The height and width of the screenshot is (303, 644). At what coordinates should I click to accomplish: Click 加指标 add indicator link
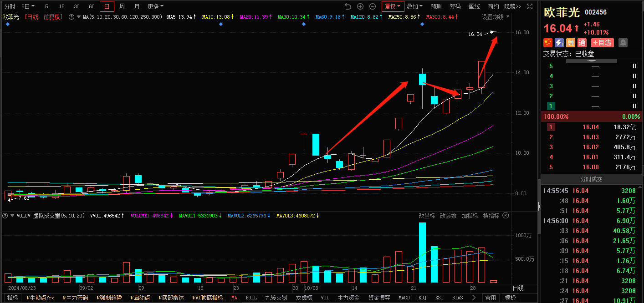coord(470,216)
